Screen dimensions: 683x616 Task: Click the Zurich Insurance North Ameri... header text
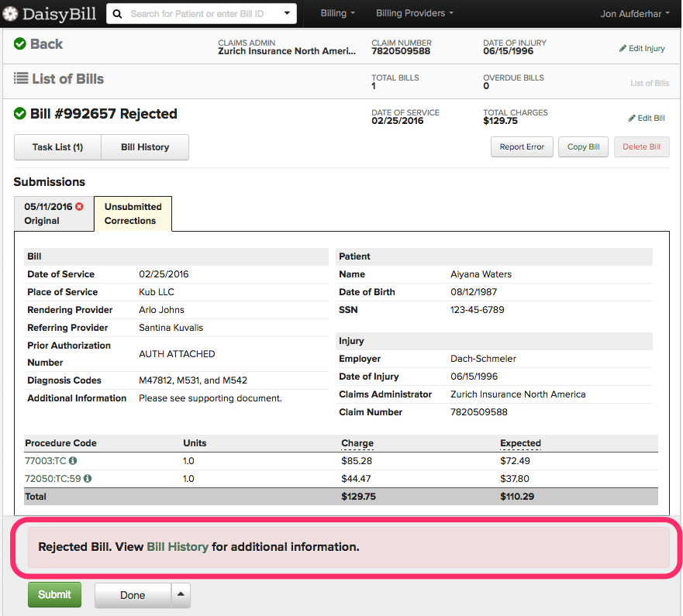[x=287, y=51]
